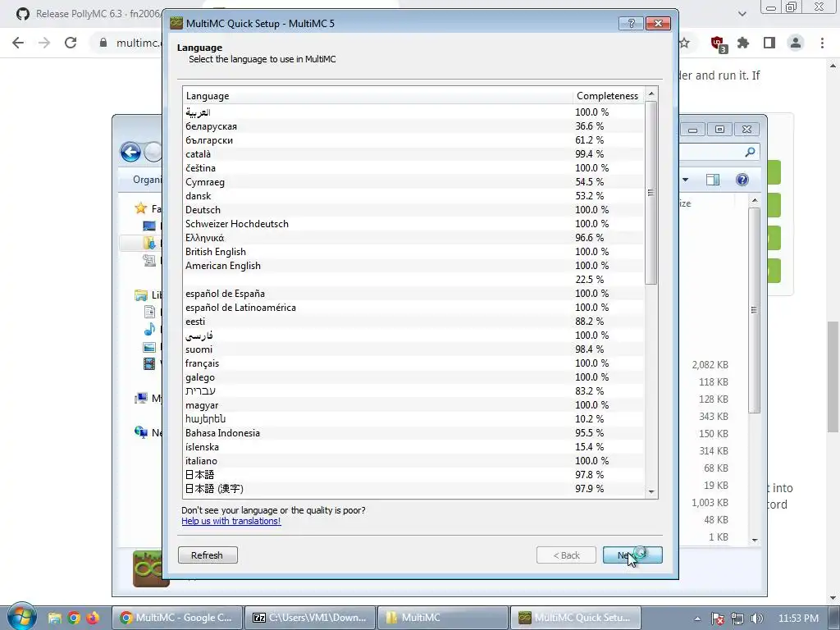Select dansk language row

413,196
